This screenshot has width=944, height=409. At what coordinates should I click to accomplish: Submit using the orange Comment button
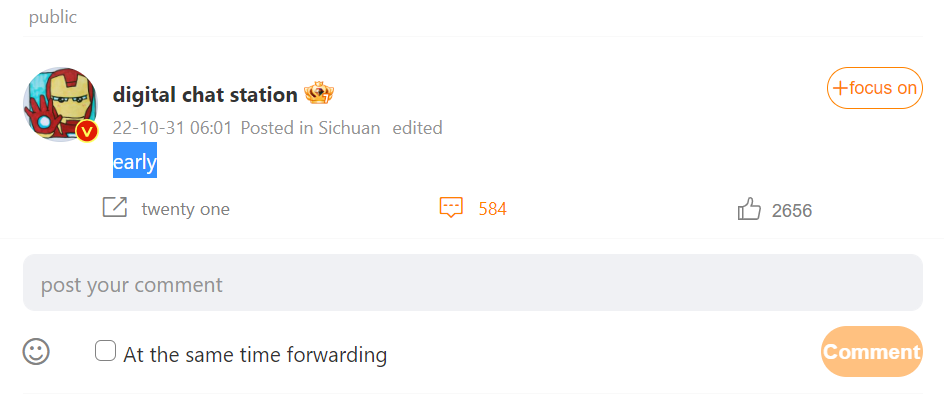click(x=872, y=352)
